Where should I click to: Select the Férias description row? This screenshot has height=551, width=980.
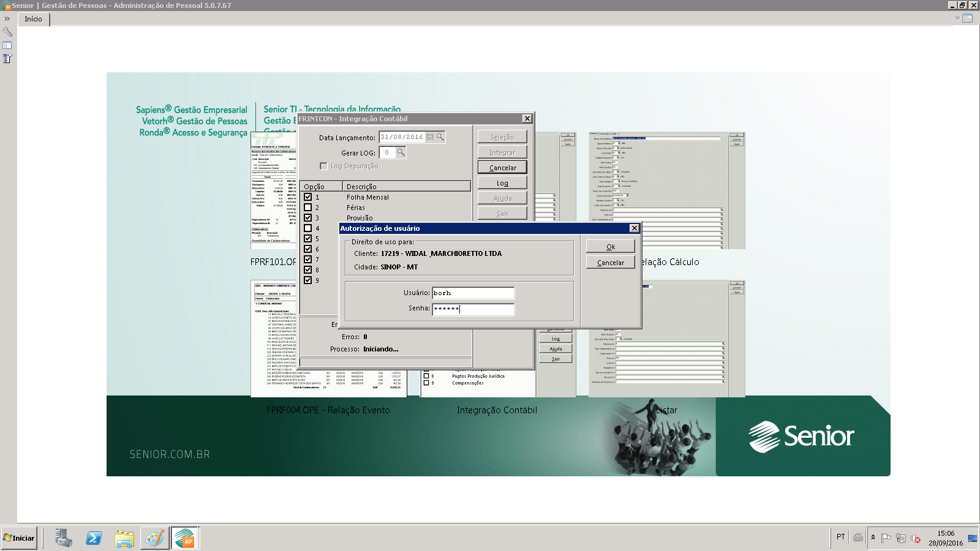tap(356, 208)
